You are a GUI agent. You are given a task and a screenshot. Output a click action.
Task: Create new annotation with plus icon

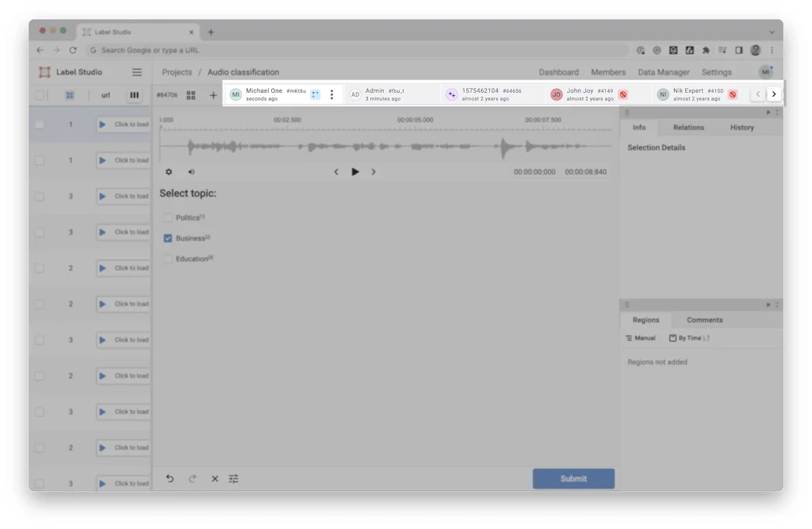213,95
